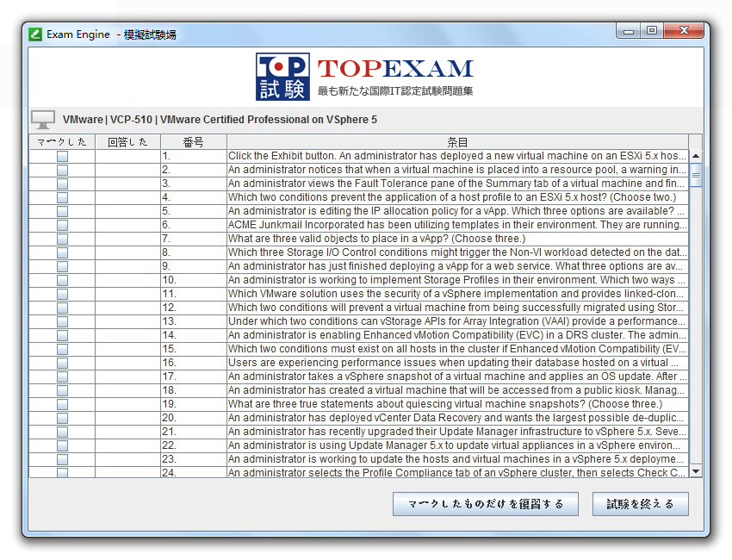The height and width of the screenshot is (560, 732).
Task: Select question 4 about host profile conditions
Action: pos(457,197)
